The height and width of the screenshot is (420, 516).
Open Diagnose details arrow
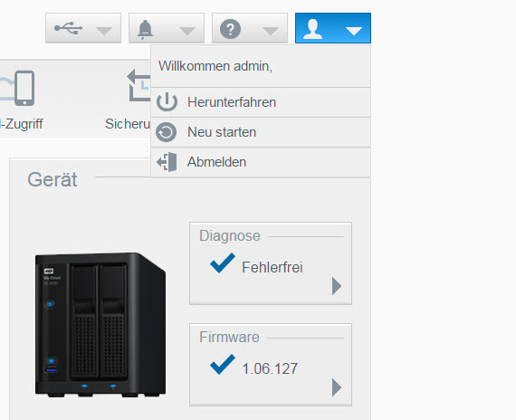pos(337,286)
